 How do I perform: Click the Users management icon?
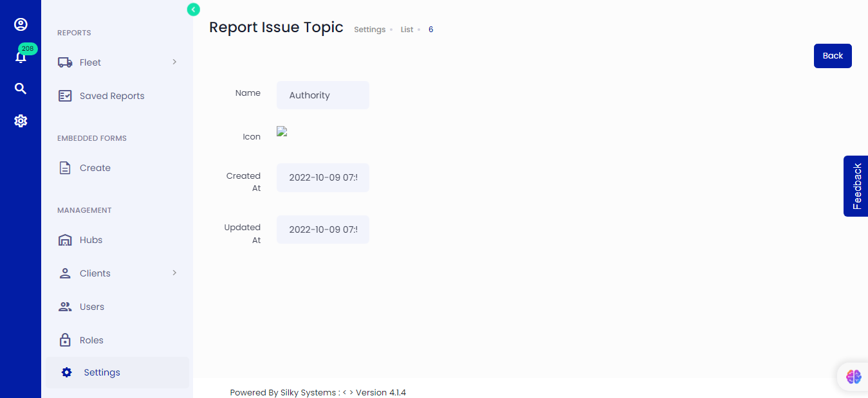pos(65,307)
